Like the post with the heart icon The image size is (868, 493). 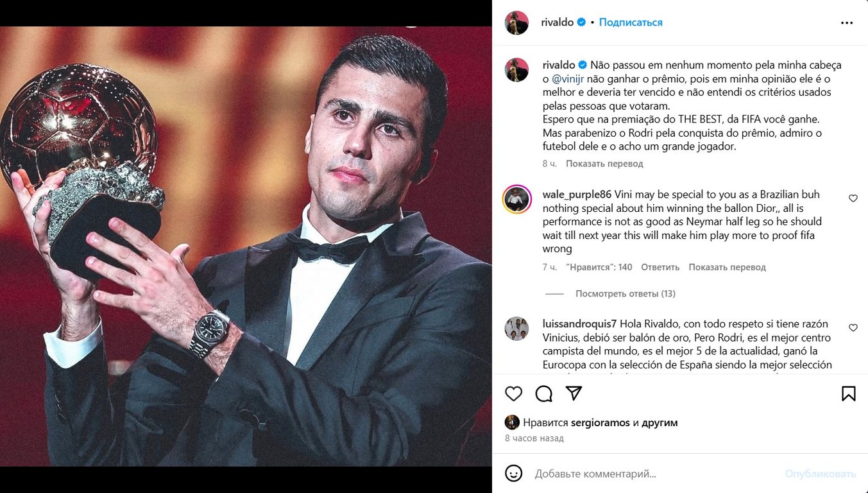click(513, 394)
